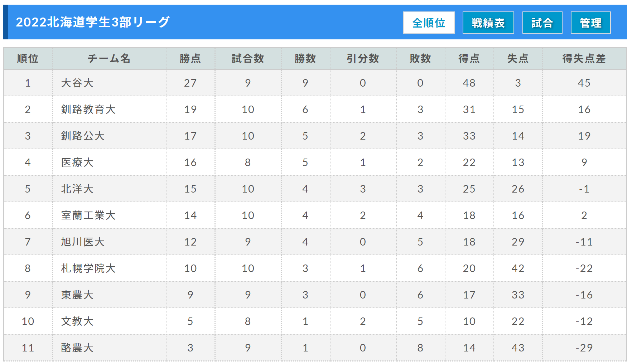
Task: Select the 勝点 column header
Action: click(190, 59)
